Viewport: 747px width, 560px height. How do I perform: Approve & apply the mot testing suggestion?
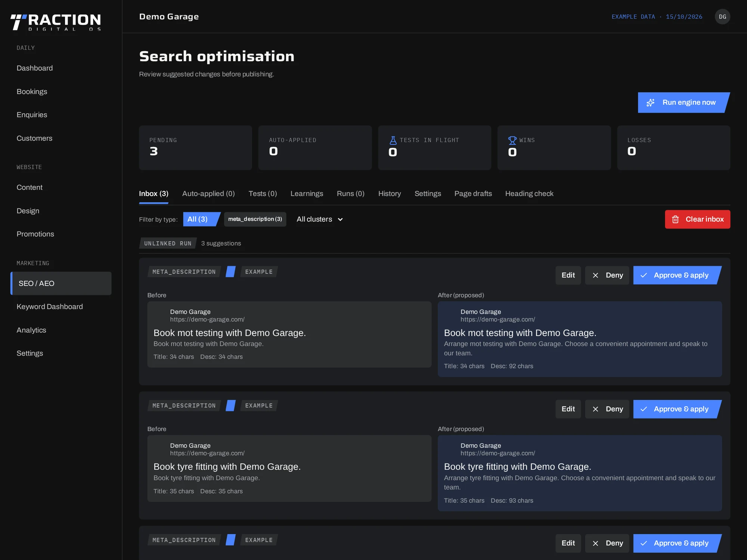pyautogui.click(x=677, y=276)
